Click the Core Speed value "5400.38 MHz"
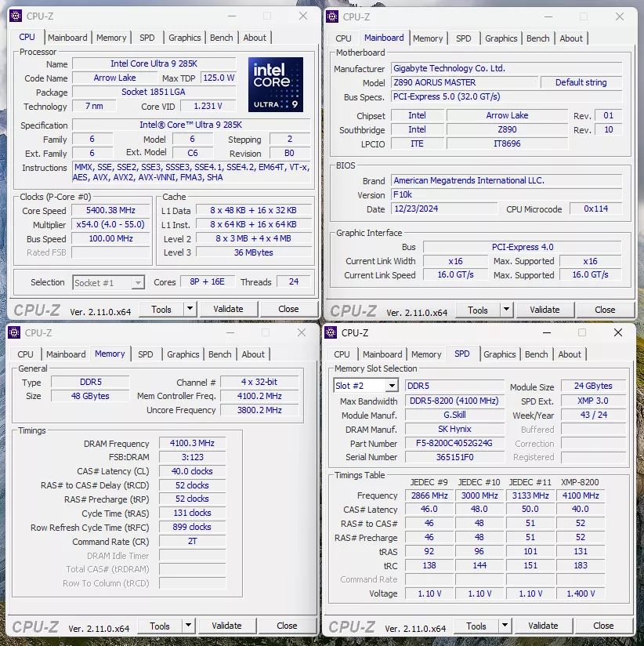 [x=110, y=211]
